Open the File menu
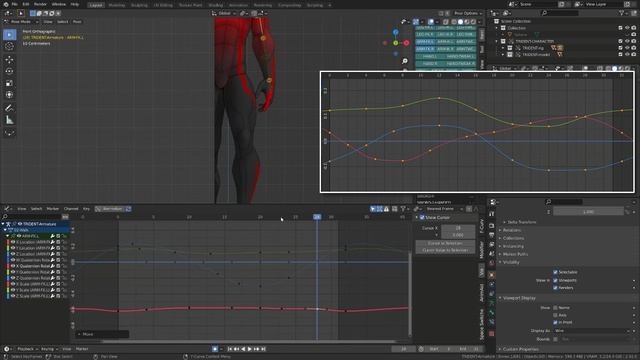The width and height of the screenshot is (640, 360). pyautogui.click(x=15, y=4)
